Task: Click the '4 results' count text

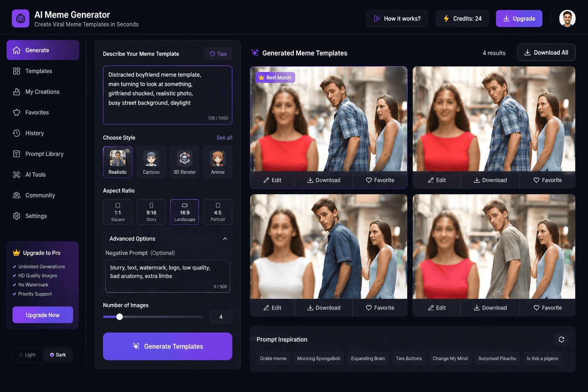Action: point(494,53)
